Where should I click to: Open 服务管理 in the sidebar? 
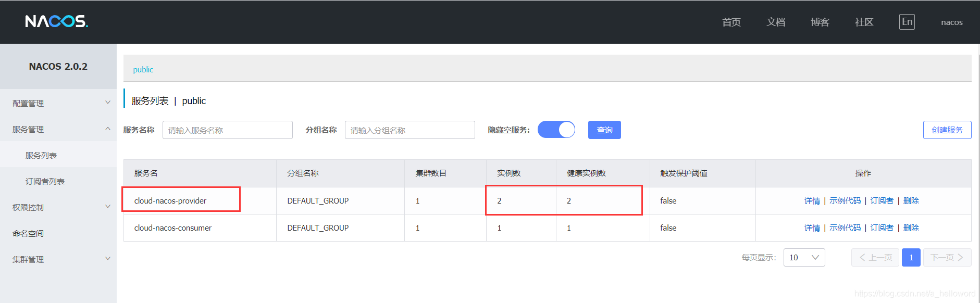coord(28,130)
